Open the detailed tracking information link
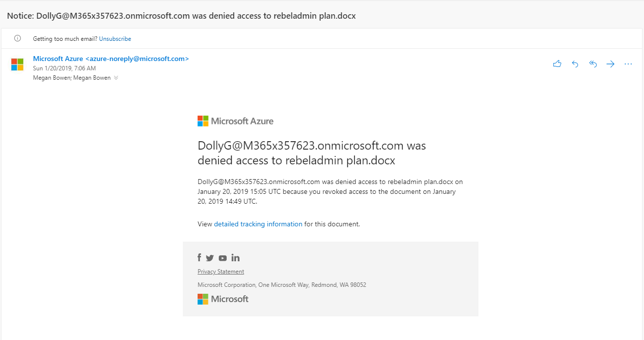 258,224
